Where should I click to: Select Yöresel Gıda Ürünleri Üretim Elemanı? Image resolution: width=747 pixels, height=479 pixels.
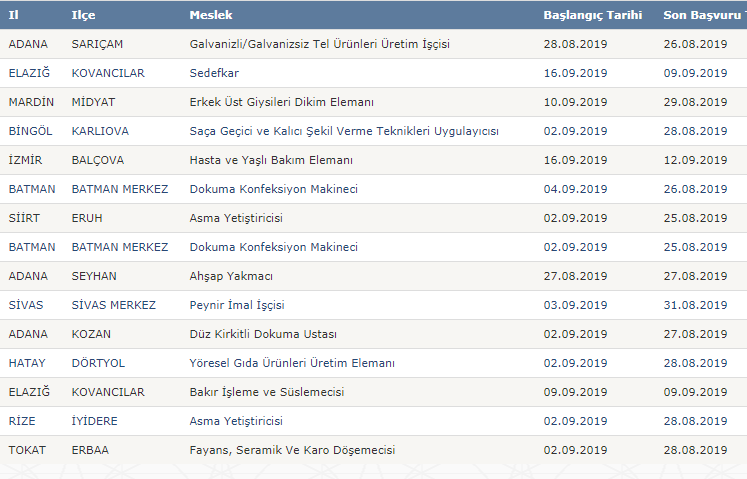[292, 363]
